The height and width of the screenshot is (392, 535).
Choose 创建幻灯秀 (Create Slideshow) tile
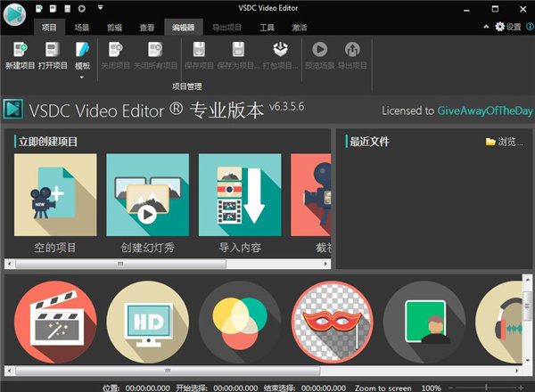coord(147,194)
